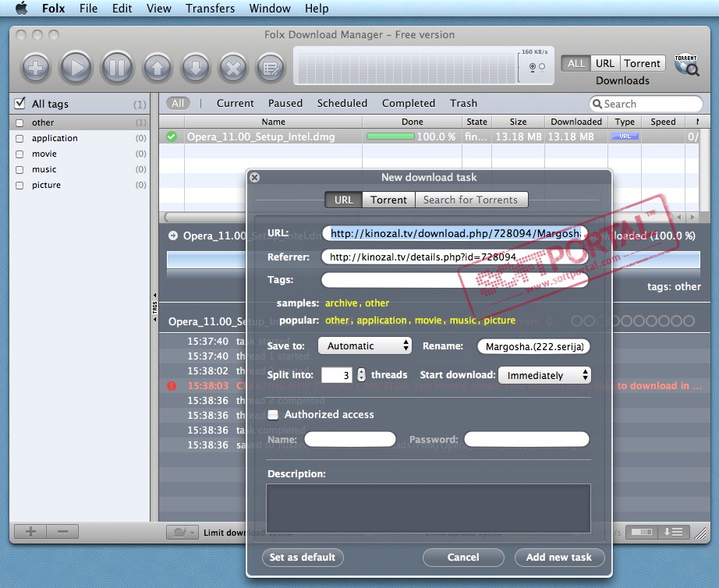The height and width of the screenshot is (588, 719).
Task: Click the Rename input field
Action: tap(533, 346)
